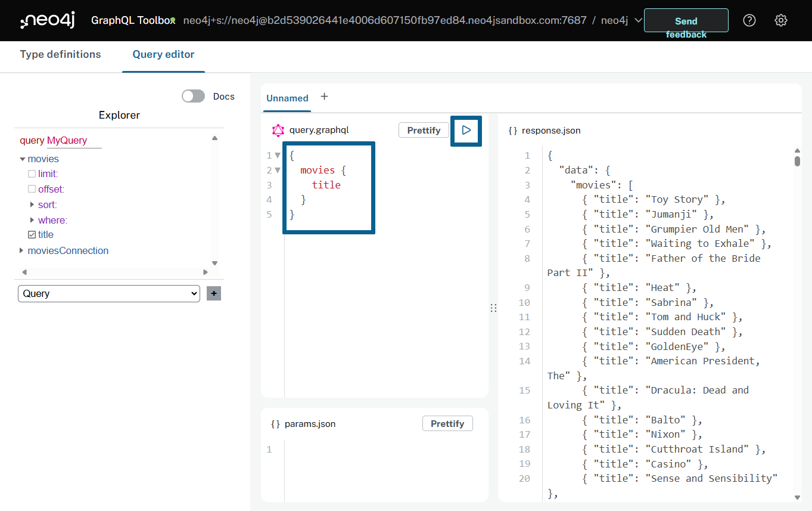The image size is (812, 511).
Task: Click the Neo4j logo
Action: coord(47,21)
